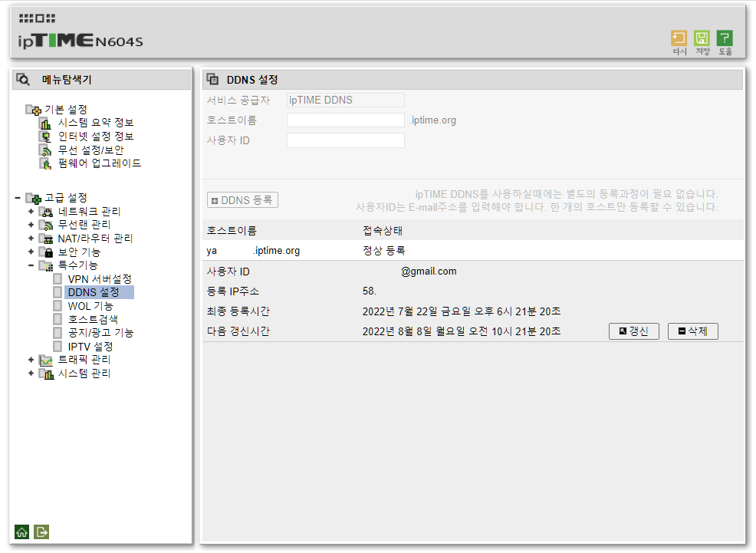Expand the 보안 기능 node
This screenshot has height=553, width=756.
(31, 252)
